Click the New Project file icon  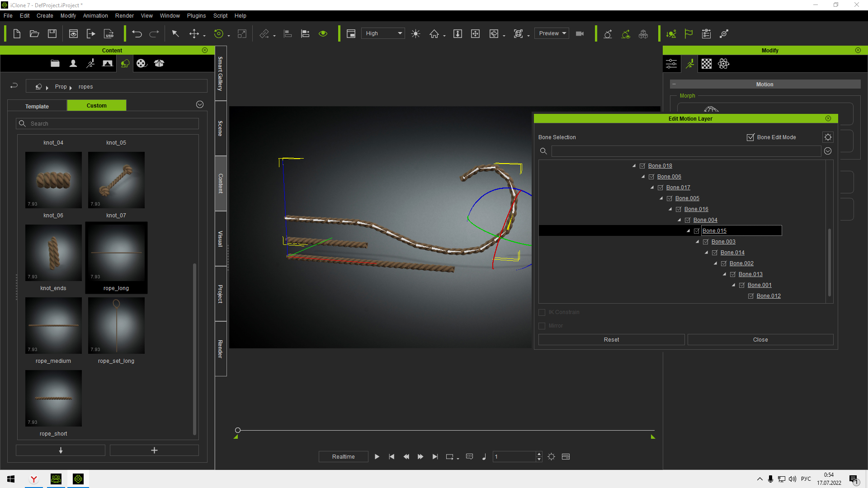[x=17, y=34]
